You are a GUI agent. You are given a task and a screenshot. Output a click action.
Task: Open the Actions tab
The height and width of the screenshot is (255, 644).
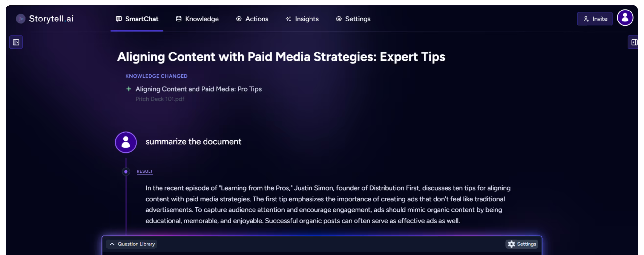[x=252, y=19]
